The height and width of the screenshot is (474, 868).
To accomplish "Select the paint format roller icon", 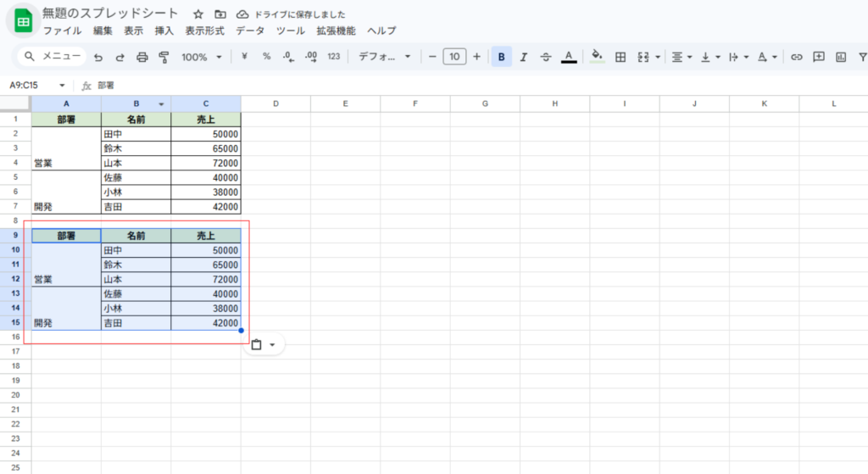I will (x=164, y=57).
